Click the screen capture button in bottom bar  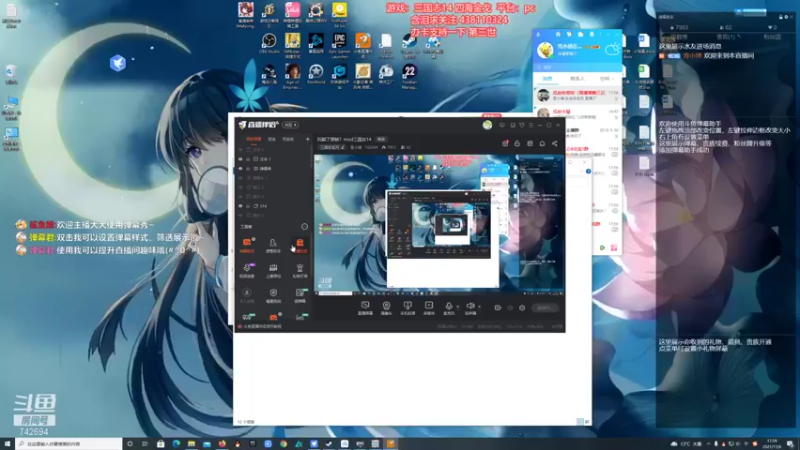[x=365, y=308]
